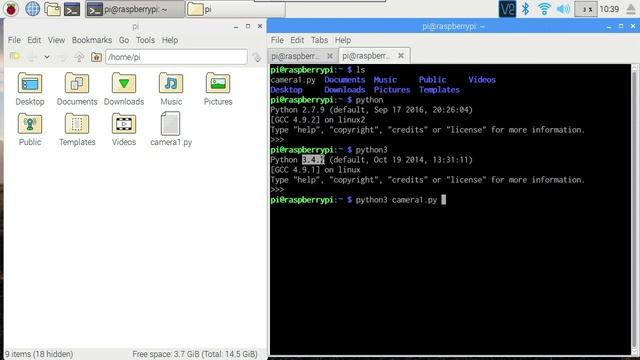Select the camera1.py file
The width and height of the screenshot is (640, 360).
(171, 129)
